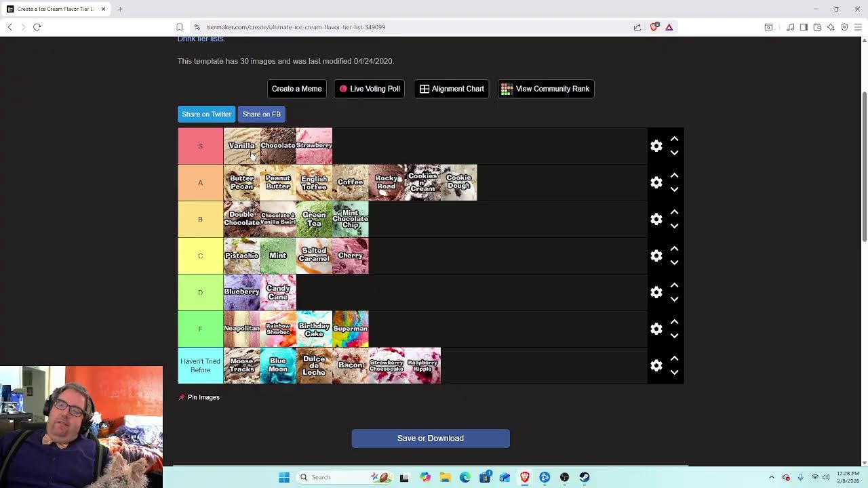The width and height of the screenshot is (868, 488).
Task: Move B tier row down
Action: 674,226
